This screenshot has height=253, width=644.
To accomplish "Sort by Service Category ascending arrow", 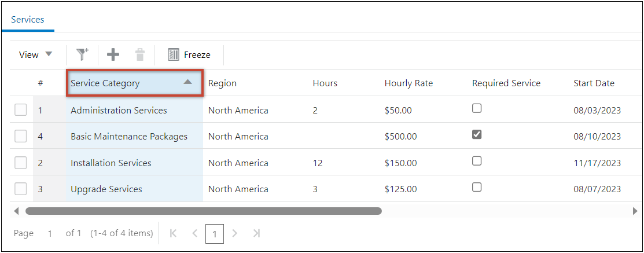I will [x=187, y=82].
